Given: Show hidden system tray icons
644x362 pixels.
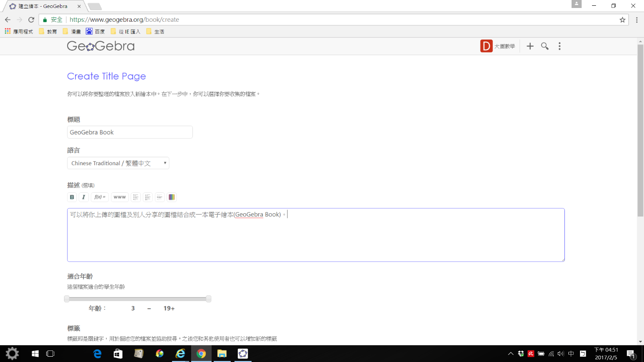Looking at the screenshot, I should (511, 354).
